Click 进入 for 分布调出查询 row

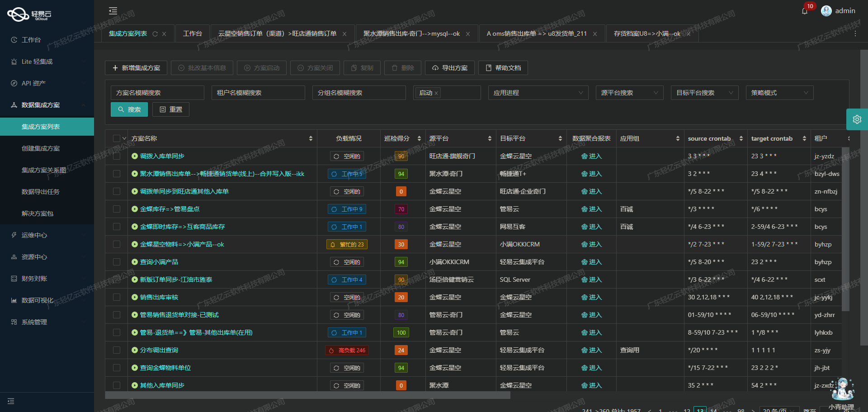click(x=592, y=350)
